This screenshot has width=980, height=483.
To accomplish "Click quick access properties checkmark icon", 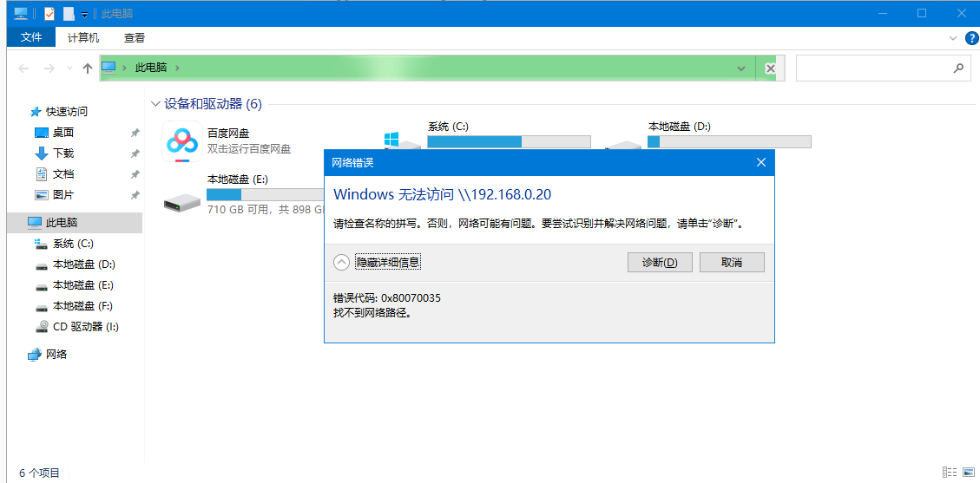I will tap(49, 13).
